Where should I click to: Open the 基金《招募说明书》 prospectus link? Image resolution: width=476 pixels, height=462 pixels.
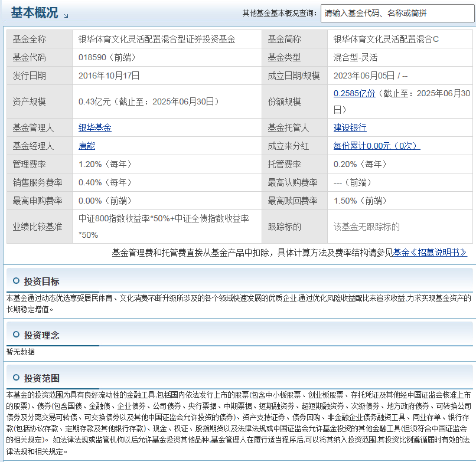click(430, 253)
